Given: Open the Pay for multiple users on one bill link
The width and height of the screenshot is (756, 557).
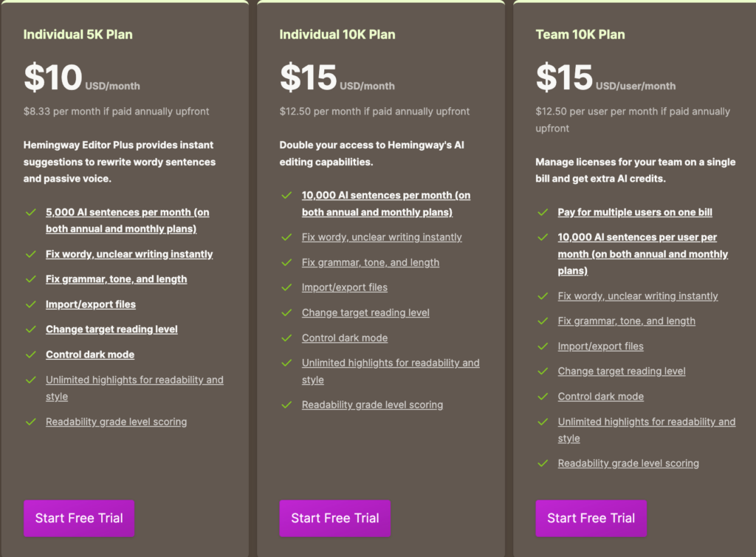Looking at the screenshot, I should [x=635, y=212].
